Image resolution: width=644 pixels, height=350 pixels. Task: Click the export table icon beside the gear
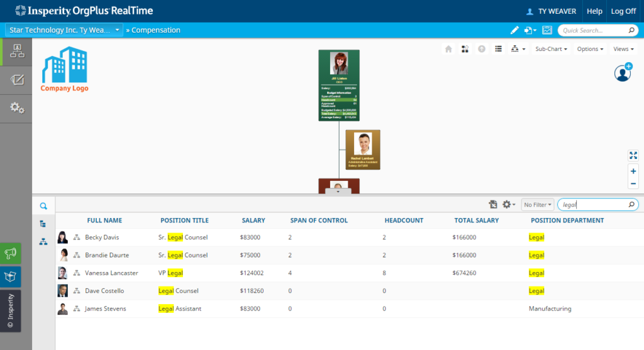(x=492, y=205)
